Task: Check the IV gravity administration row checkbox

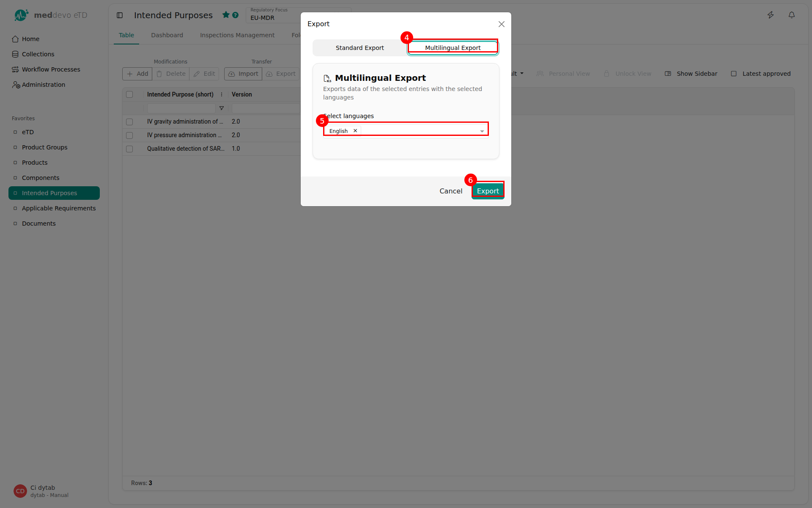Action: point(129,122)
